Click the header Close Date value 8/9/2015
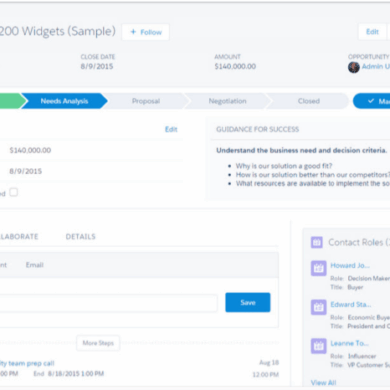The width and height of the screenshot is (390, 390). click(97, 66)
